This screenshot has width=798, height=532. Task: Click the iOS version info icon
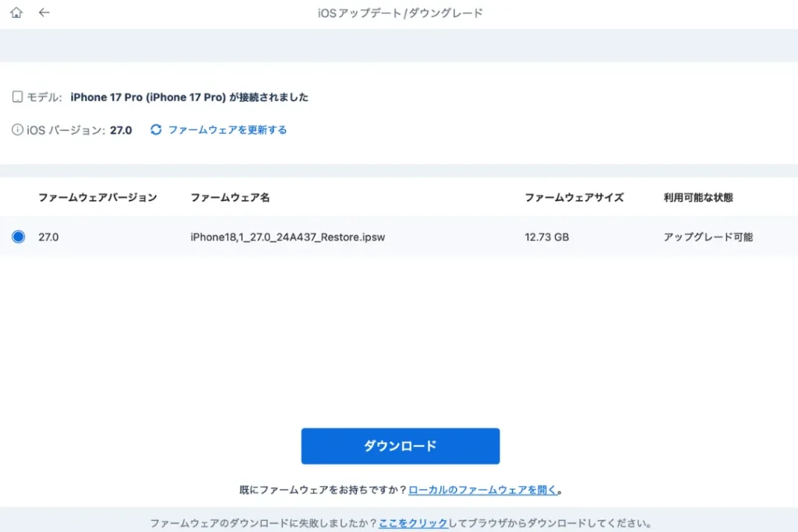pyautogui.click(x=17, y=130)
